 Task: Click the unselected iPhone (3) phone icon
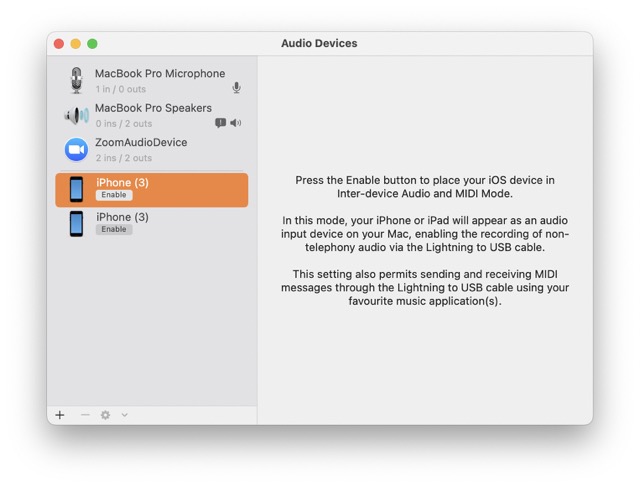(76, 224)
